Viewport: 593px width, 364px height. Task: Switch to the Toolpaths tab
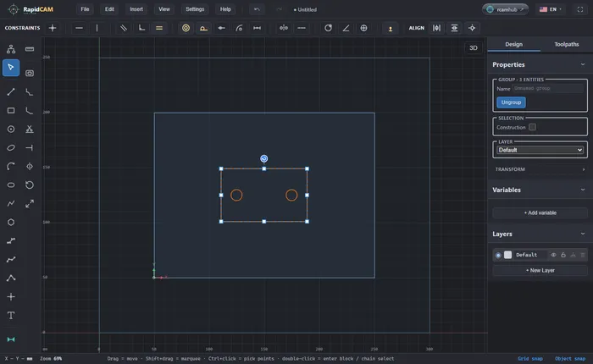(x=566, y=44)
